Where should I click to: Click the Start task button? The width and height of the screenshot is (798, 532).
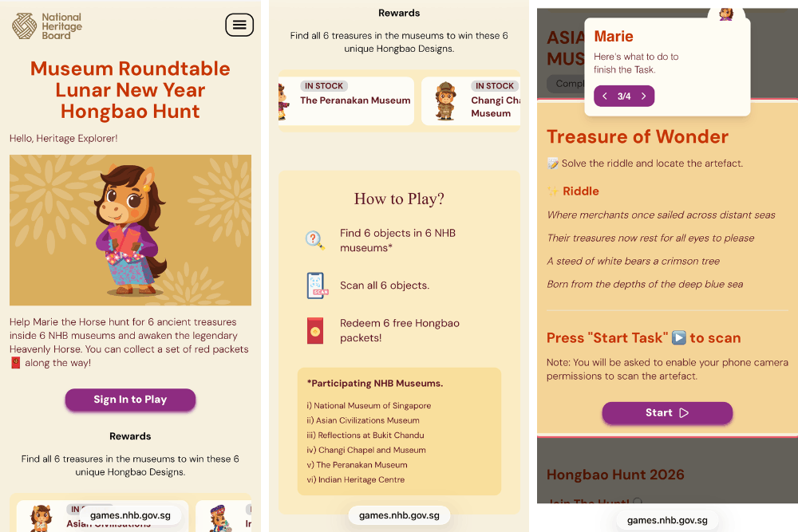[667, 413]
